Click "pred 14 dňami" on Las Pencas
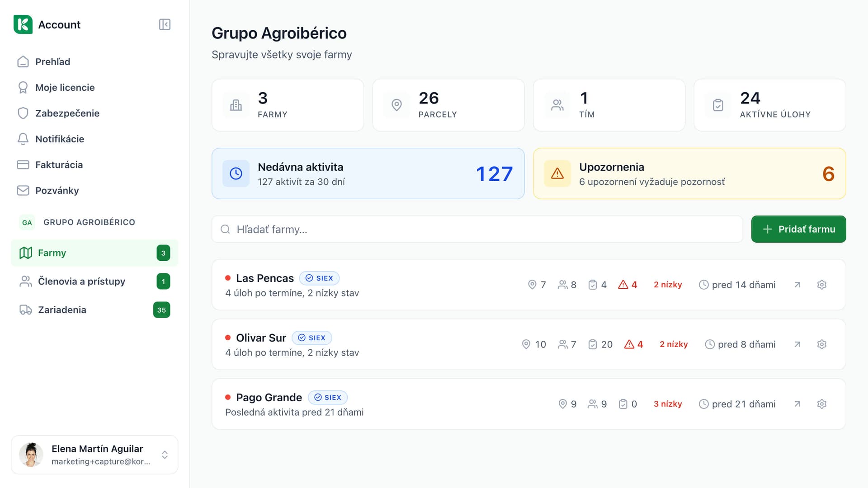 click(x=737, y=285)
